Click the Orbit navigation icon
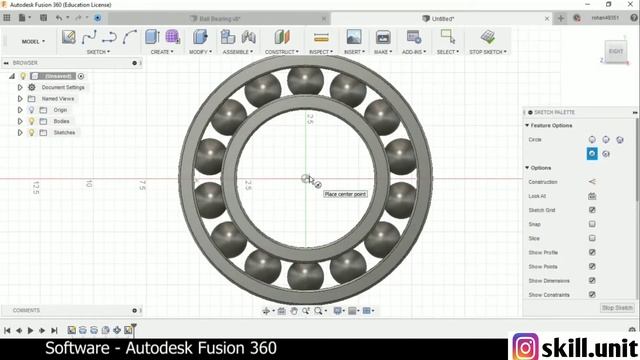This screenshot has width=640, height=360. (x=266, y=311)
